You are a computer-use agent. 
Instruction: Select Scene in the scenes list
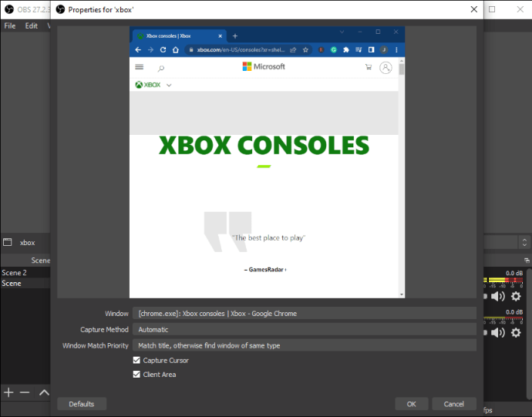(25, 284)
